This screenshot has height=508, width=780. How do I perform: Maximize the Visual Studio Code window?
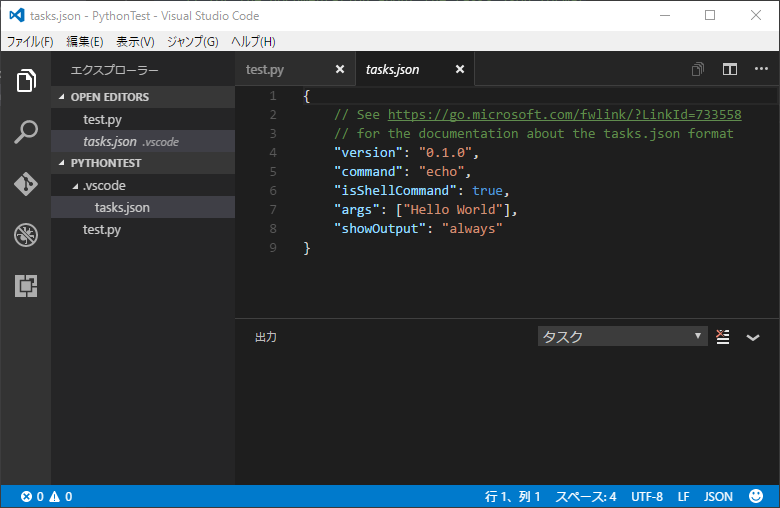[x=710, y=15]
